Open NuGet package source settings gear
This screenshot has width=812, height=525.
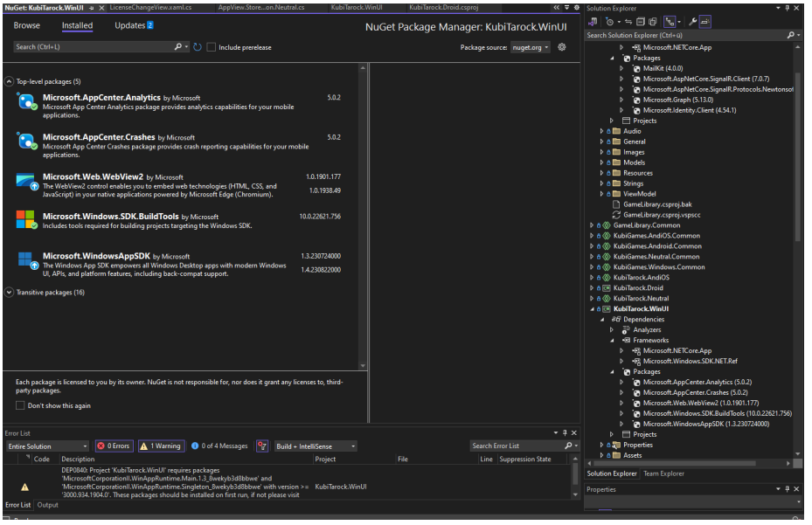(x=562, y=47)
